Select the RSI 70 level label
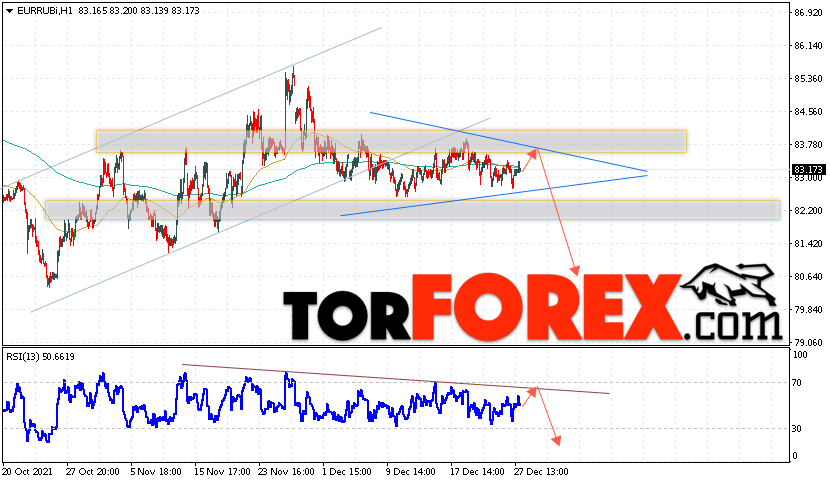 click(x=797, y=383)
